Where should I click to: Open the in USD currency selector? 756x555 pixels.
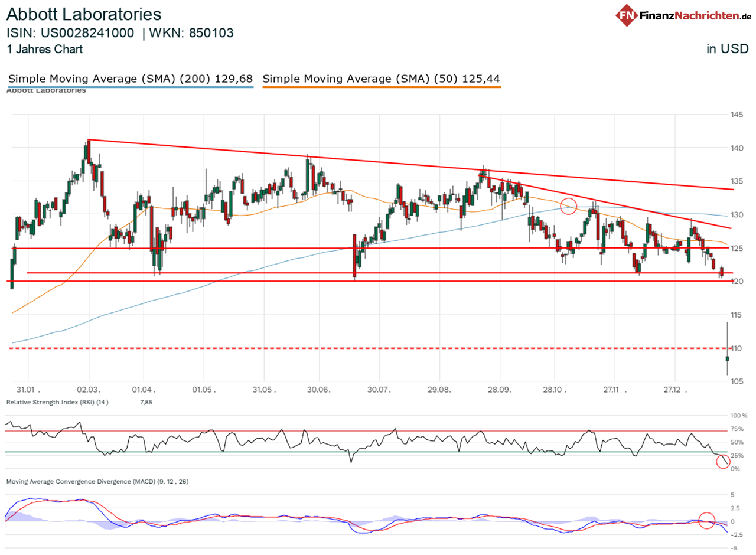[727, 48]
